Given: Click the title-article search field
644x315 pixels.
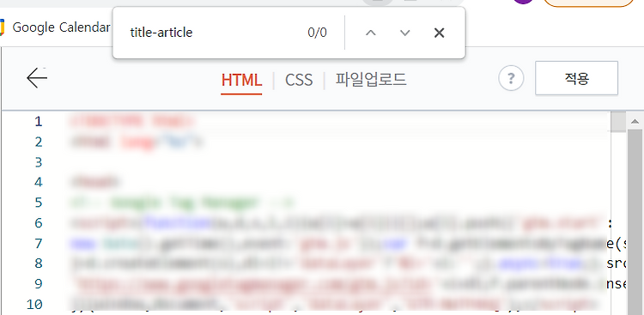Looking at the screenshot, I should [214, 33].
